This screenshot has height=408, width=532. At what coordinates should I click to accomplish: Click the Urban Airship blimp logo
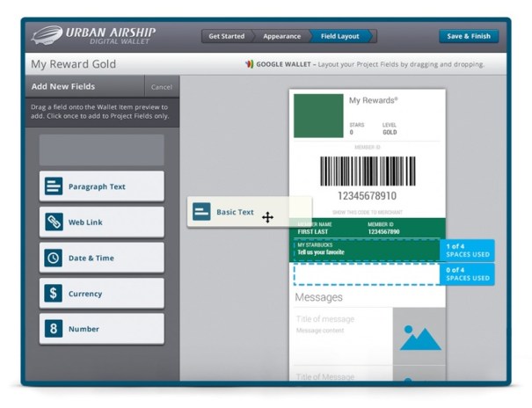tap(47, 37)
